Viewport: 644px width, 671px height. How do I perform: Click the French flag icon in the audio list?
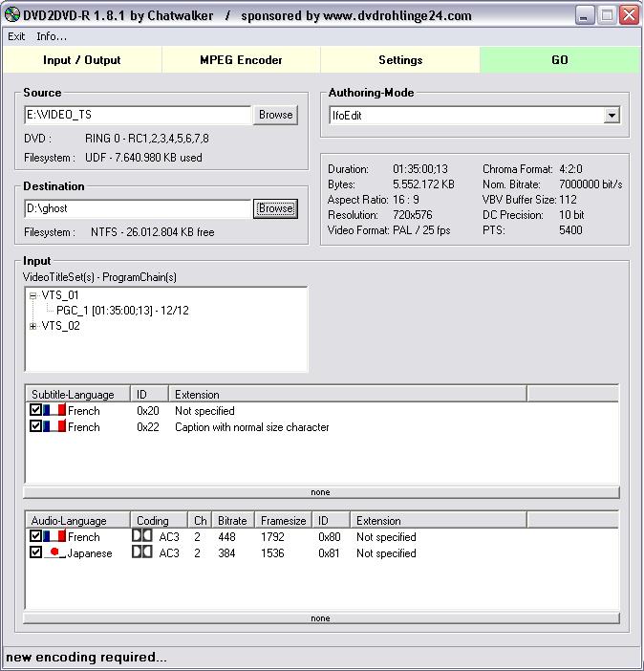[x=54, y=536]
